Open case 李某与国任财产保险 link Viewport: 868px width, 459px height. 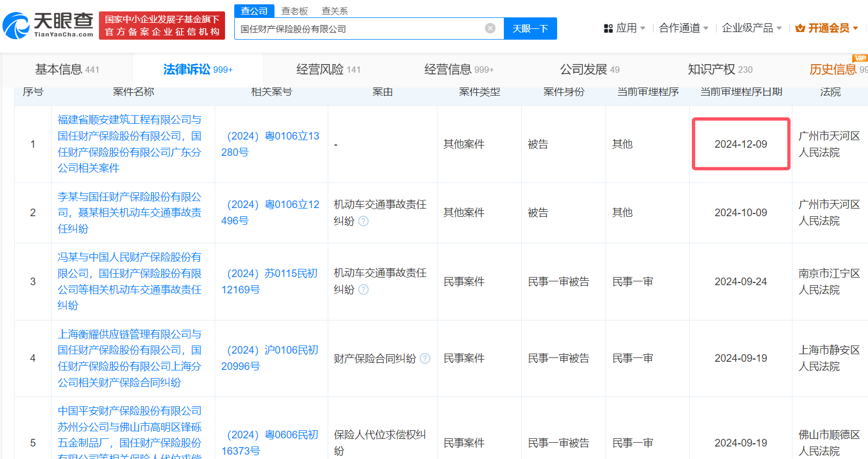(129, 212)
